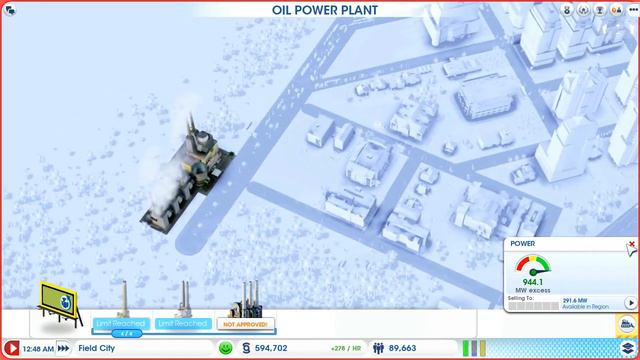Open the chat icon in top-left corner
The image size is (640, 360).
click(10, 10)
